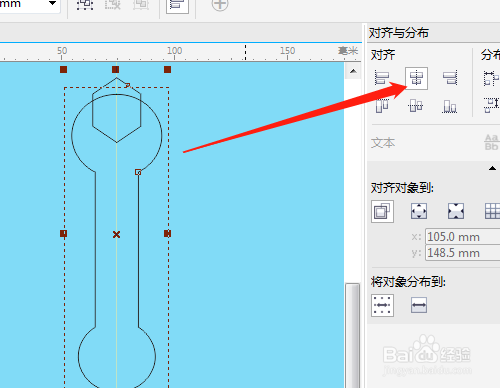Collapse the section with the black triangle
The image size is (500, 388).
tap(492, 168)
